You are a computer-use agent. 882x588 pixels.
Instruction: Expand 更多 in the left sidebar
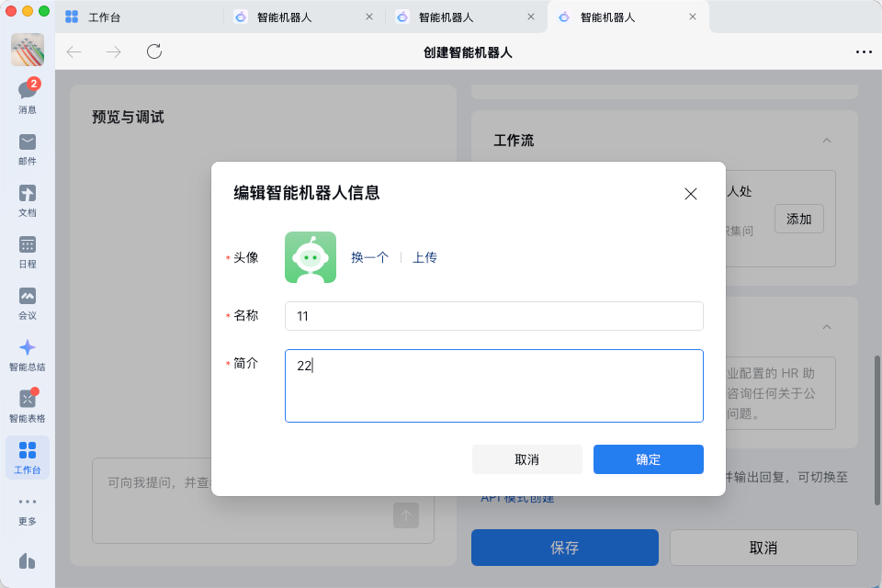coord(28,503)
